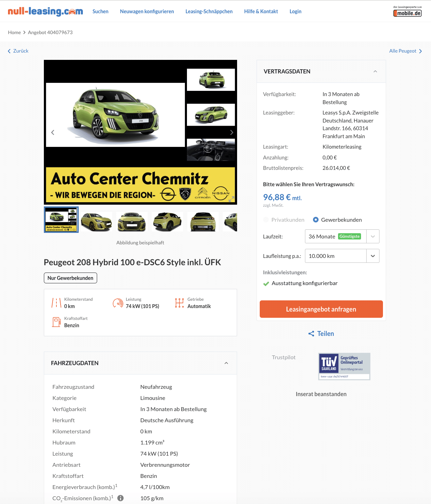Open the Leasing-Schnäppchen menu item
Screen dimensions: 431x504
[x=209, y=11]
